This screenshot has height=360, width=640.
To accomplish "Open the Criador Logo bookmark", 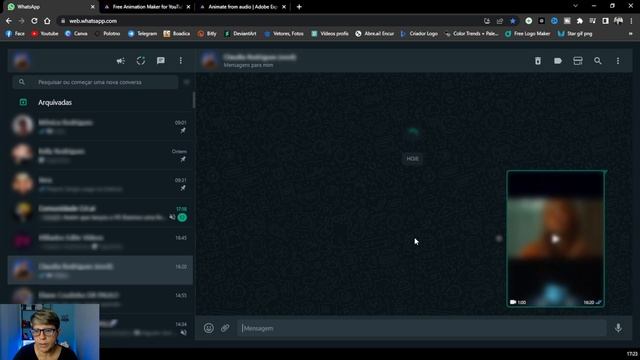I will (x=419, y=34).
